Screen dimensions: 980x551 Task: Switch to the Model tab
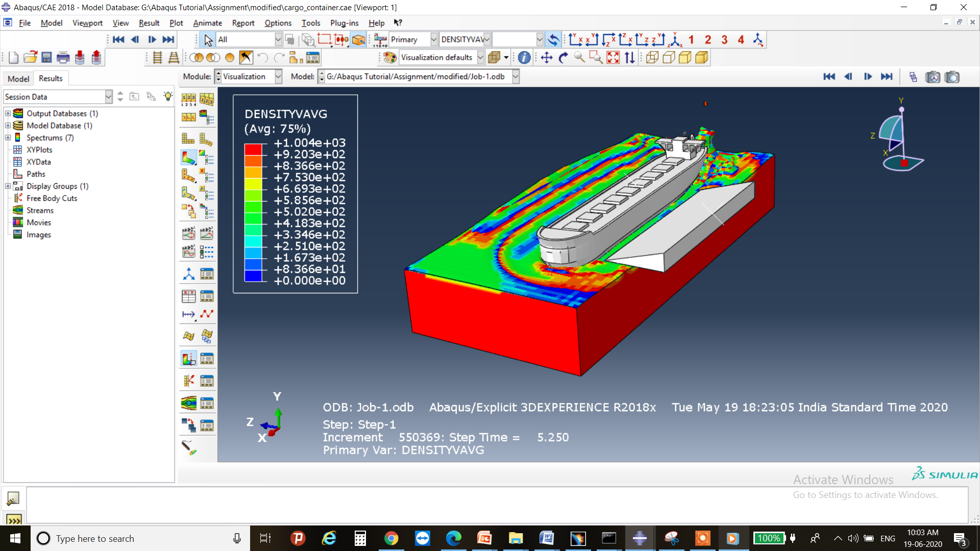18,79
